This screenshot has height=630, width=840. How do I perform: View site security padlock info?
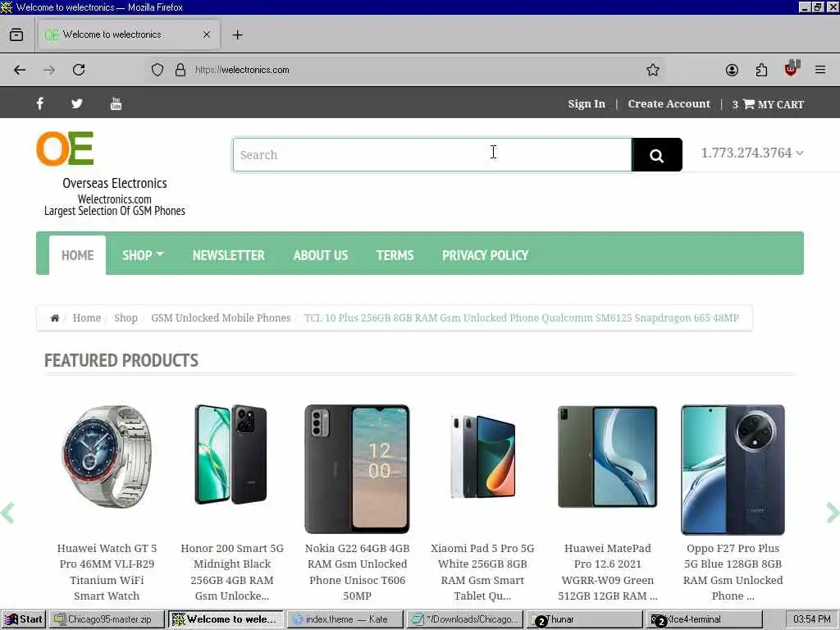click(x=180, y=70)
